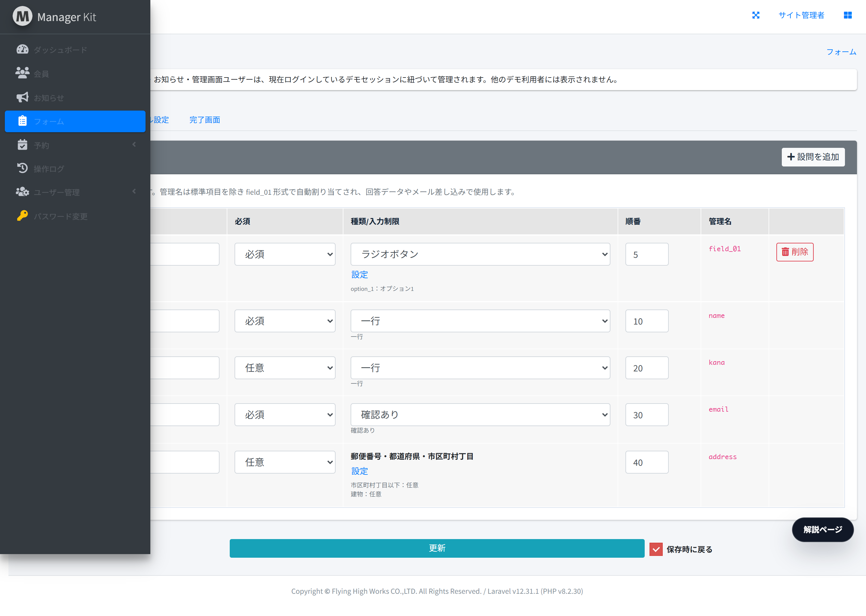Click the 順番 input showing 5
Image resolution: width=866 pixels, height=616 pixels.
coord(647,254)
